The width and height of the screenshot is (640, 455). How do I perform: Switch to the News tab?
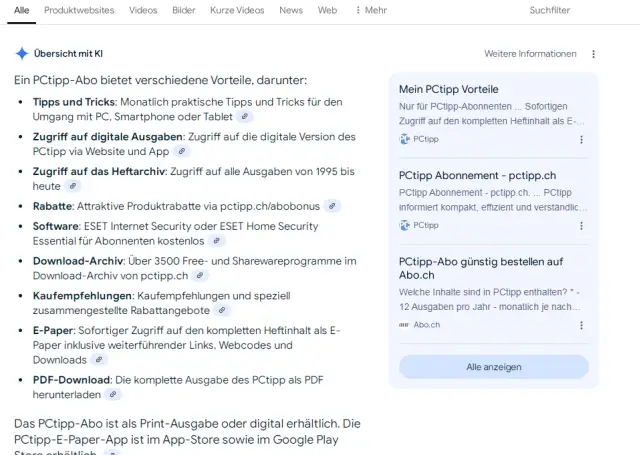click(x=291, y=10)
